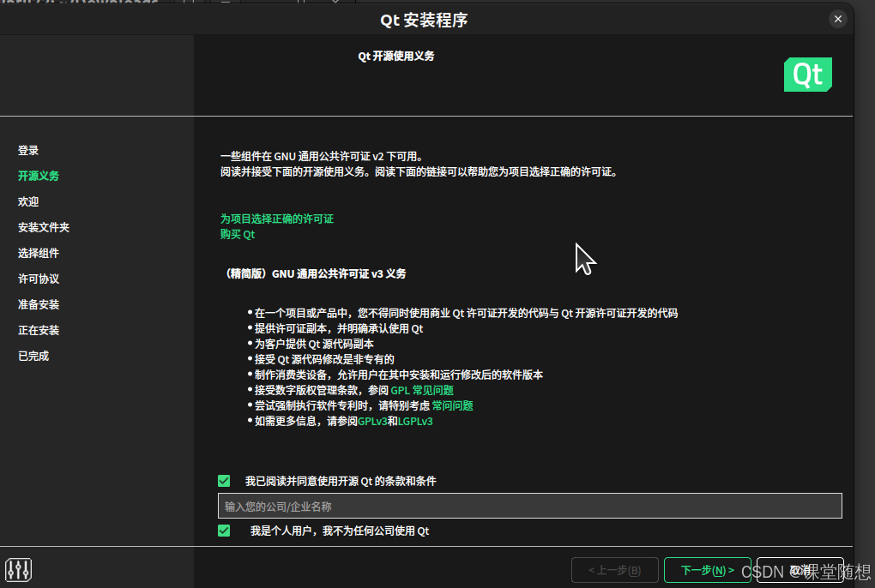Select the 许可协议 step in sidebar

tap(39, 279)
